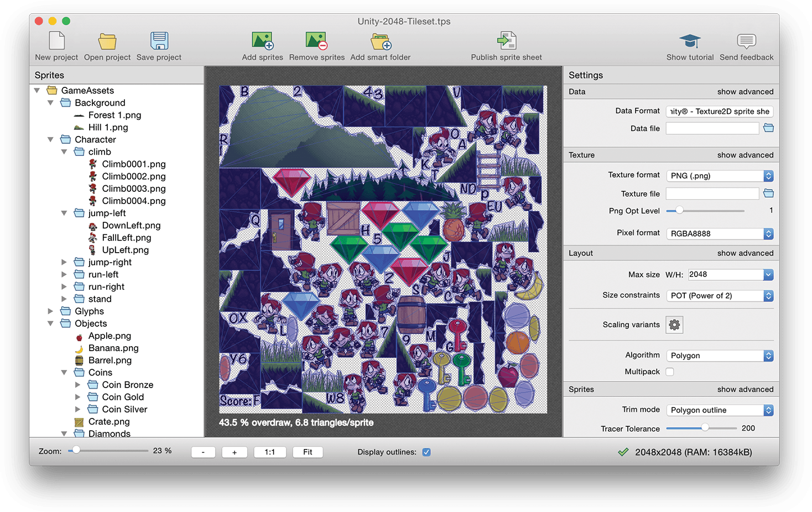Fit the sprite sheet to view
812x512 pixels.
tap(308, 452)
